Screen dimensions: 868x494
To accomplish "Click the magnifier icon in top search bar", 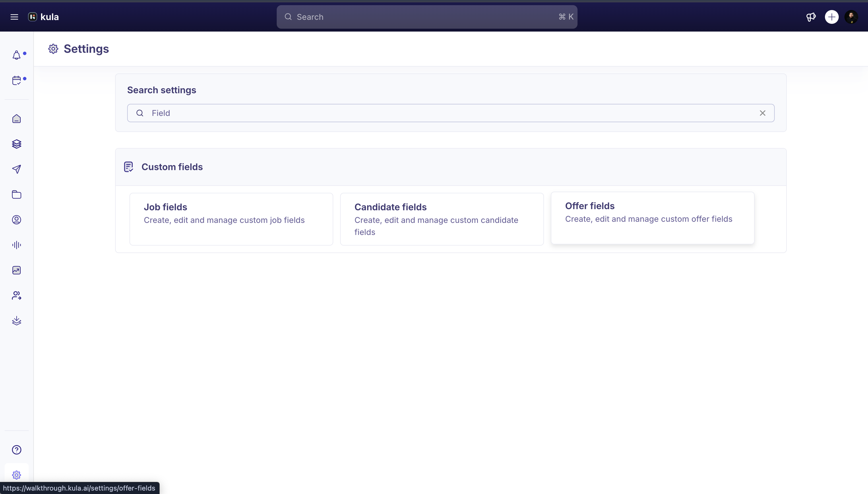I will pyautogui.click(x=288, y=17).
